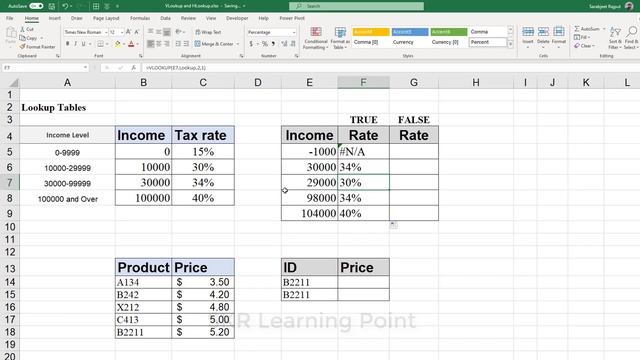This screenshot has width=640, height=360.
Task: Open Conditional Formatting menu
Action: coord(316,38)
